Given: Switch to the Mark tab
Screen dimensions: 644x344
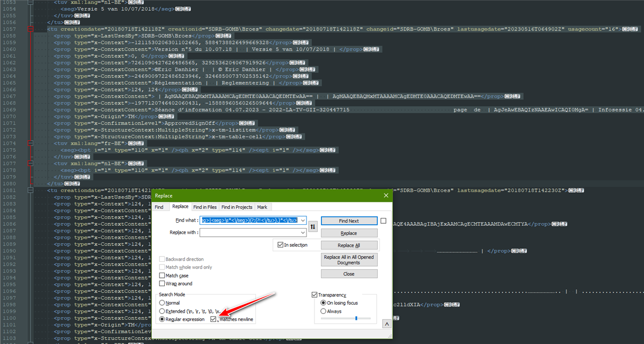Looking at the screenshot, I should click(262, 207).
